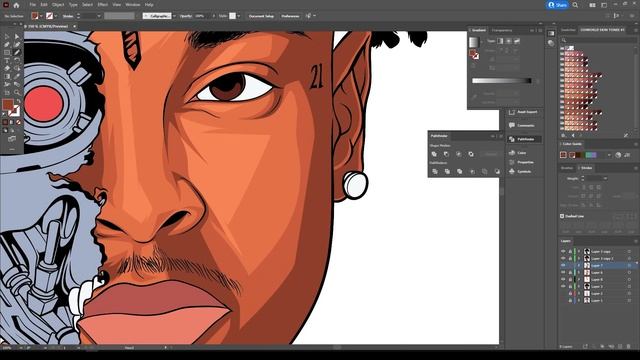Click the Preferences button
Image resolution: width=640 pixels, height=360 pixels.
(290, 16)
